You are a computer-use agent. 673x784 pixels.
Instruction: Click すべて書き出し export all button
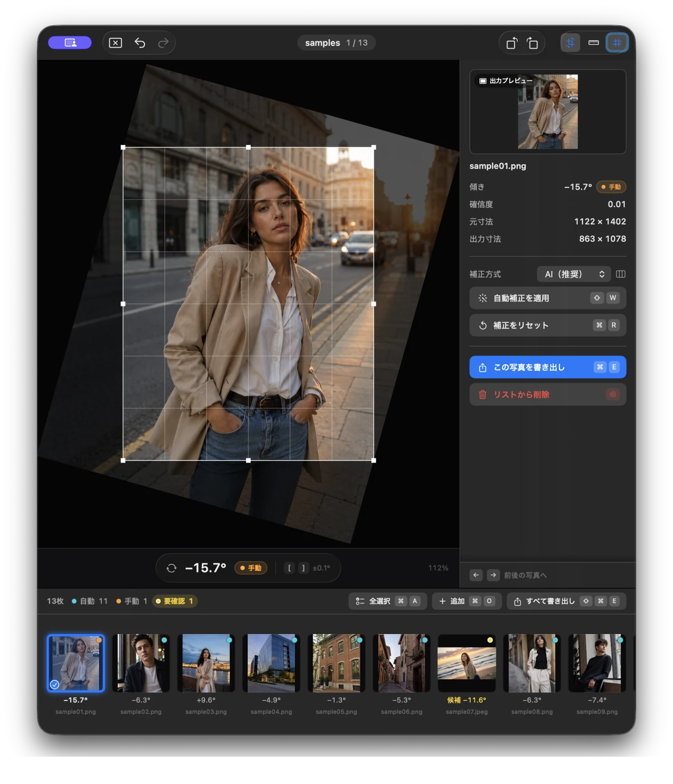(x=566, y=601)
